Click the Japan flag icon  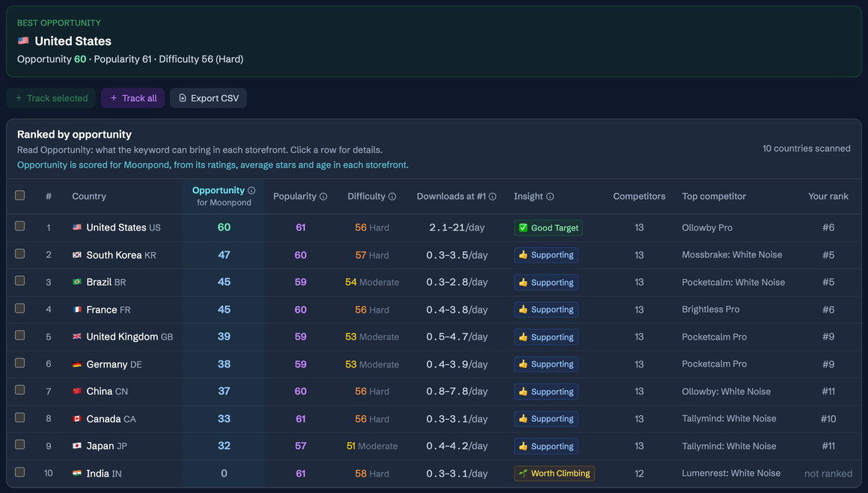click(77, 446)
